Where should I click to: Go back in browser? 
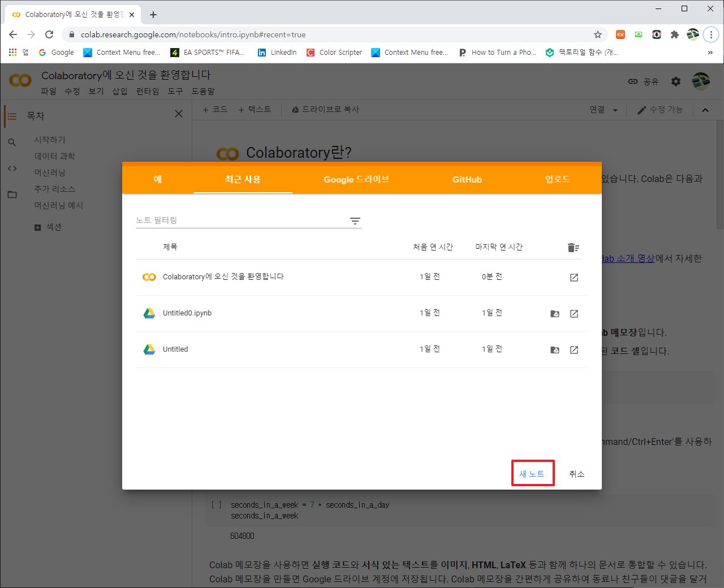tap(13, 34)
